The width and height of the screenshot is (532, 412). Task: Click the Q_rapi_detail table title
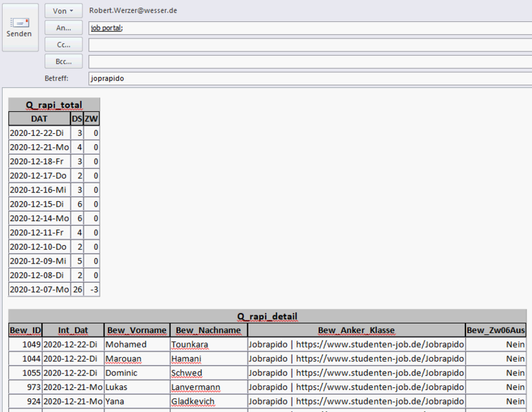(267, 317)
